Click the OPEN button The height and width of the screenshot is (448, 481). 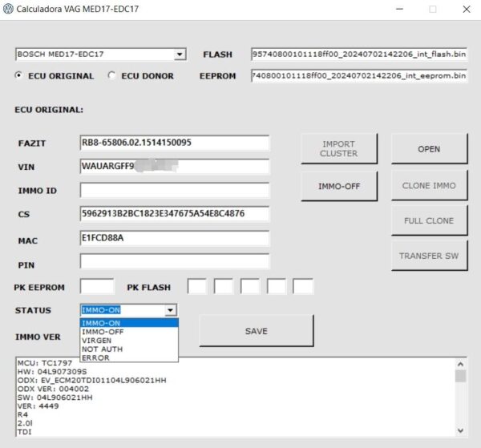click(x=429, y=149)
